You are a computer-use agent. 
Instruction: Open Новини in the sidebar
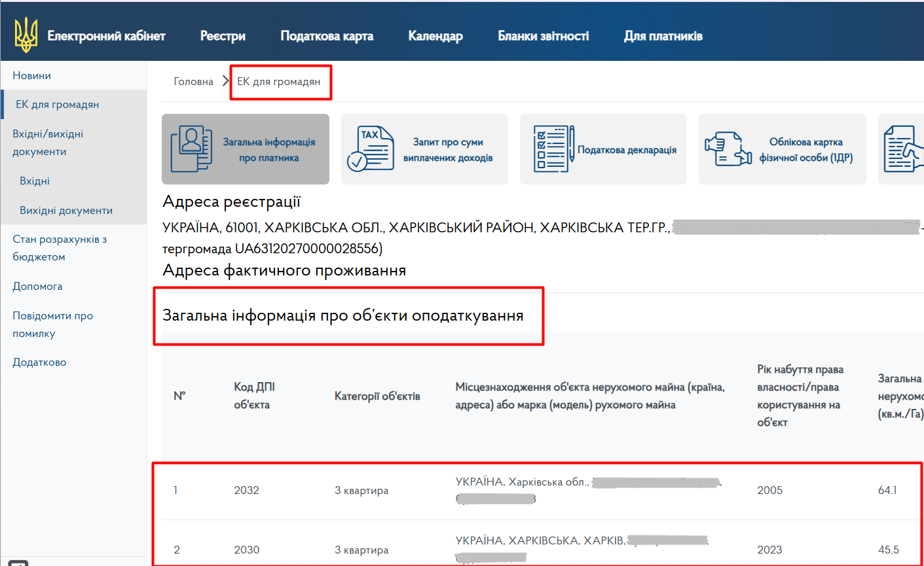click(x=32, y=76)
